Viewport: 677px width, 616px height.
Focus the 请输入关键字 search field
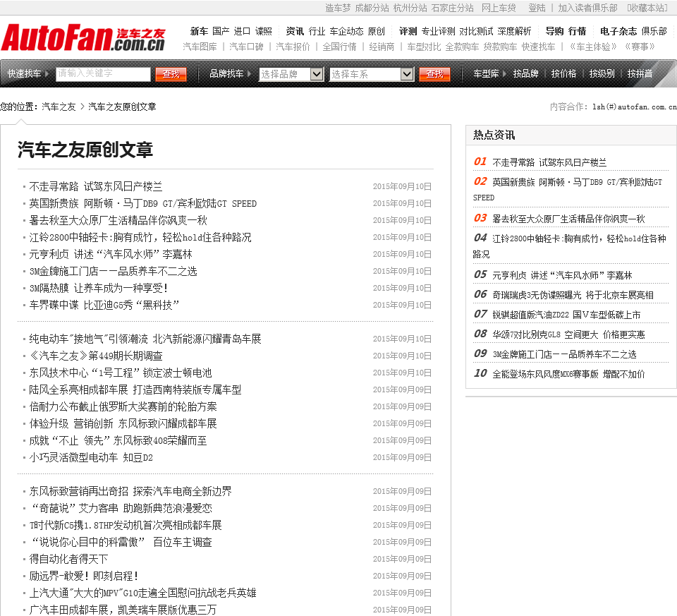pos(104,74)
